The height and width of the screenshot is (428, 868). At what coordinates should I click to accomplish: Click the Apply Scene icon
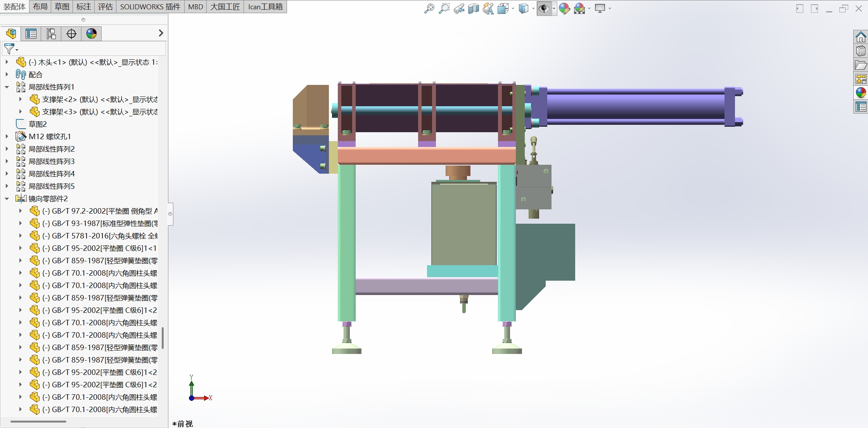point(579,9)
